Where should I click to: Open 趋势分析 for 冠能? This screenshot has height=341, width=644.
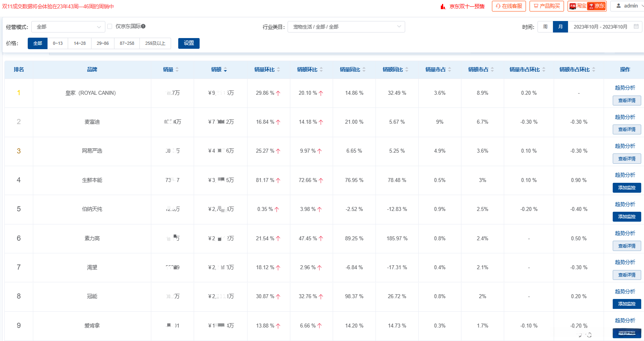[625, 291]
